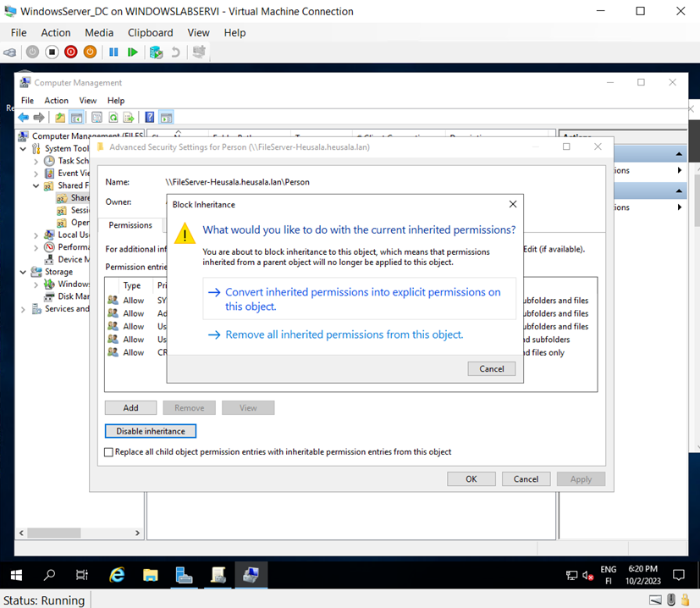
Task: Open the Action menu in Computer Management
Action: coord(56,100)
